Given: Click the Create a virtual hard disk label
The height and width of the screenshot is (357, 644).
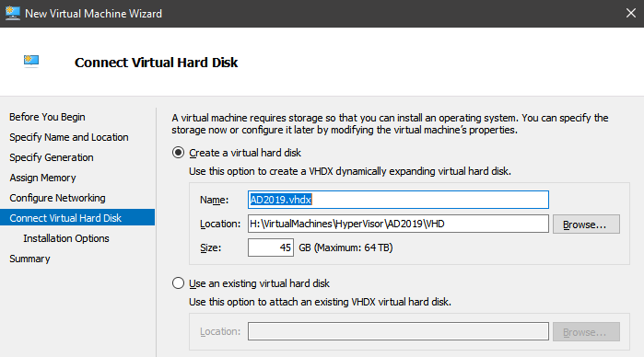Looking at the screenshot, I should (245, 153).
